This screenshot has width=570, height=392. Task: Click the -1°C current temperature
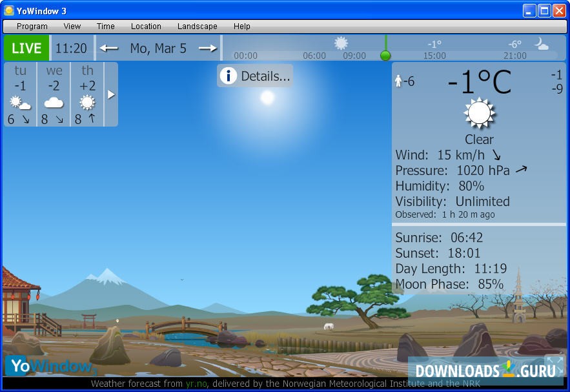(x=480, y=82)
